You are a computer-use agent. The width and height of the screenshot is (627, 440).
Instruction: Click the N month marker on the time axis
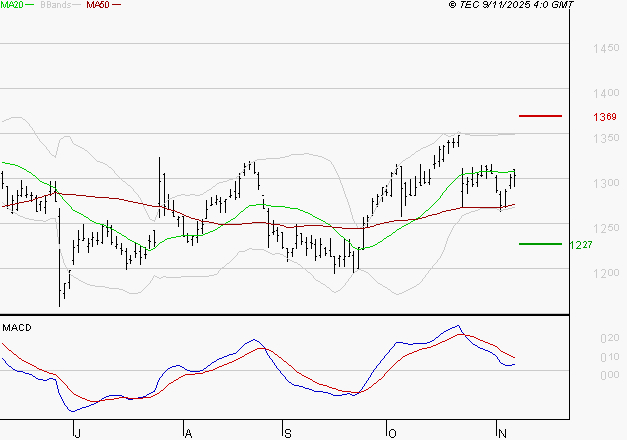pos(502,433)
